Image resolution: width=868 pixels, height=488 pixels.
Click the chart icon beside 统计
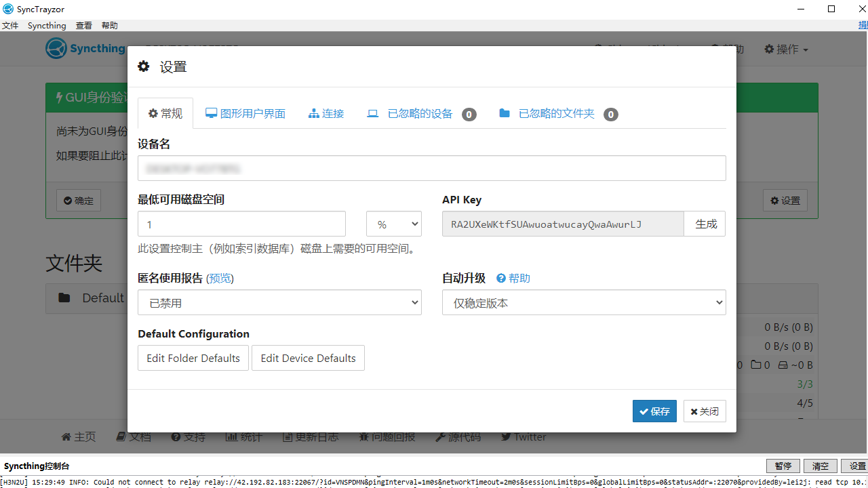click(x=231, y=436)
